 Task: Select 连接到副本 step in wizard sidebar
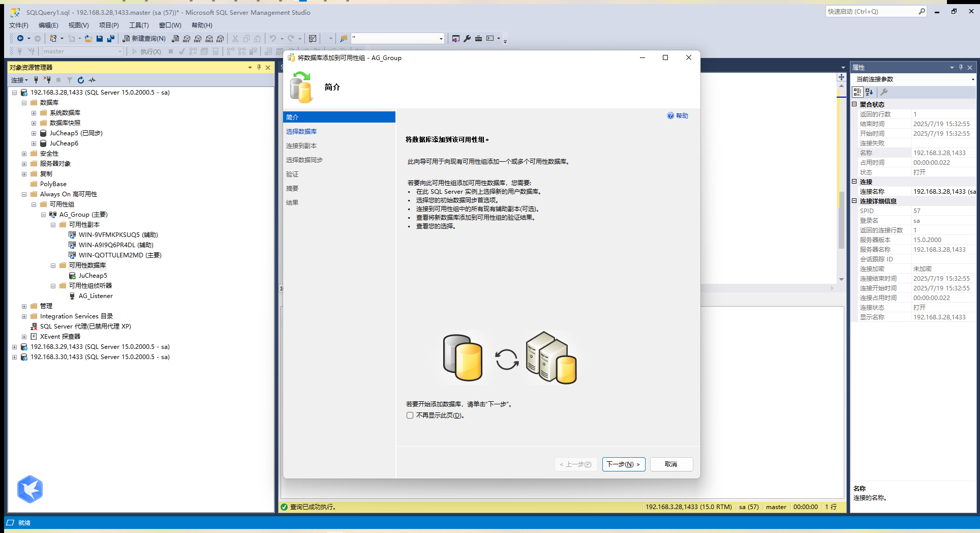pos(301,146)
